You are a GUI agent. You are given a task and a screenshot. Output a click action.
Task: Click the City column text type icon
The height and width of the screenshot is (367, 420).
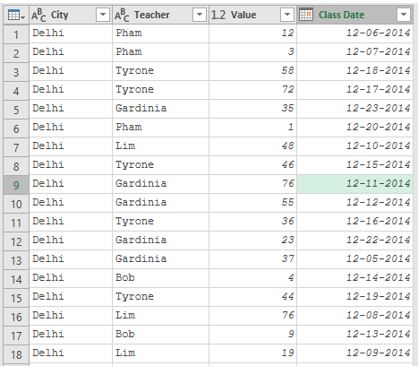[39, 15]
